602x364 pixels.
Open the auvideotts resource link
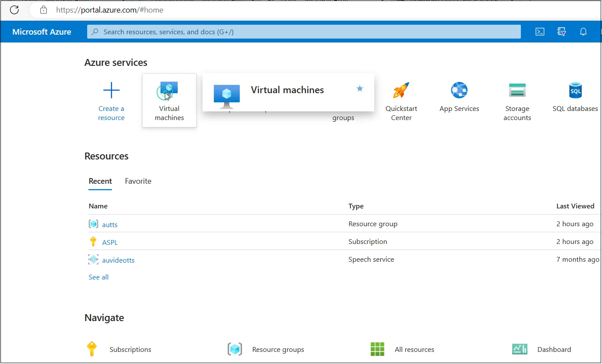pos(118,260)
